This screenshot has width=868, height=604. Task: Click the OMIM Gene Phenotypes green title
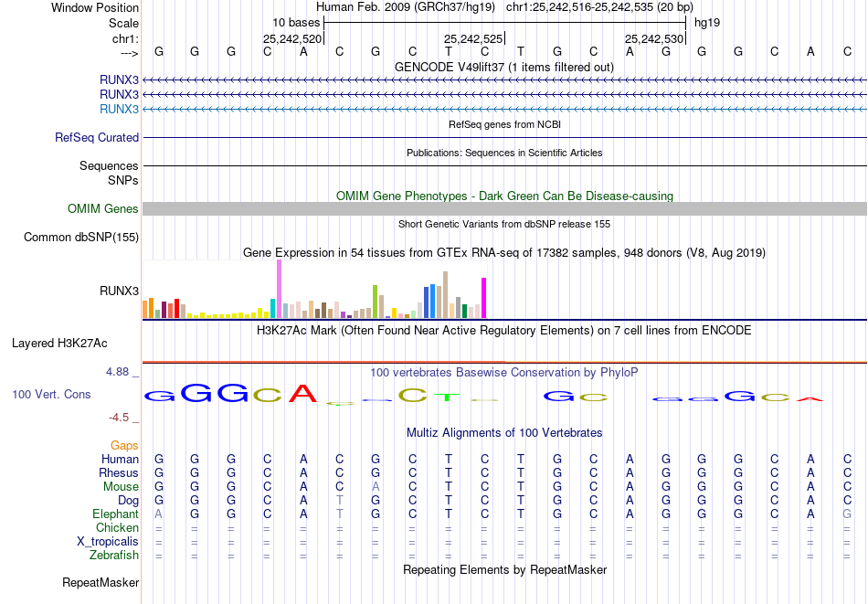pyautogui.click(x=504, y=196)
